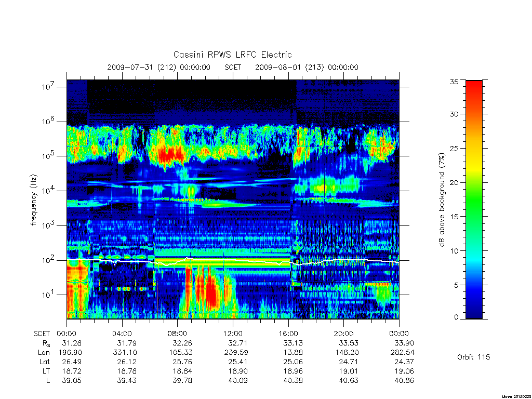Click SCET time label '04:00'
This screenshot has height=399, width=532.
coord(122,334)
